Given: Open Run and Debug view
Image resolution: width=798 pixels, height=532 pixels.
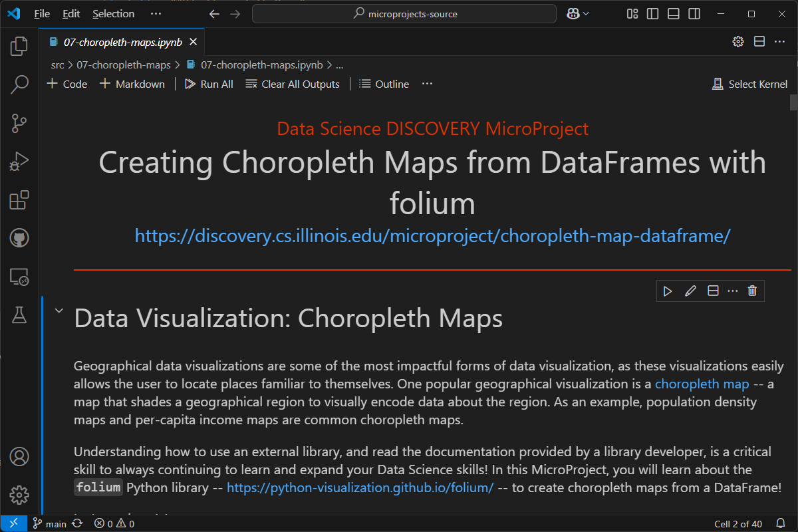Looking at the screenshot, I should point(19,162).
